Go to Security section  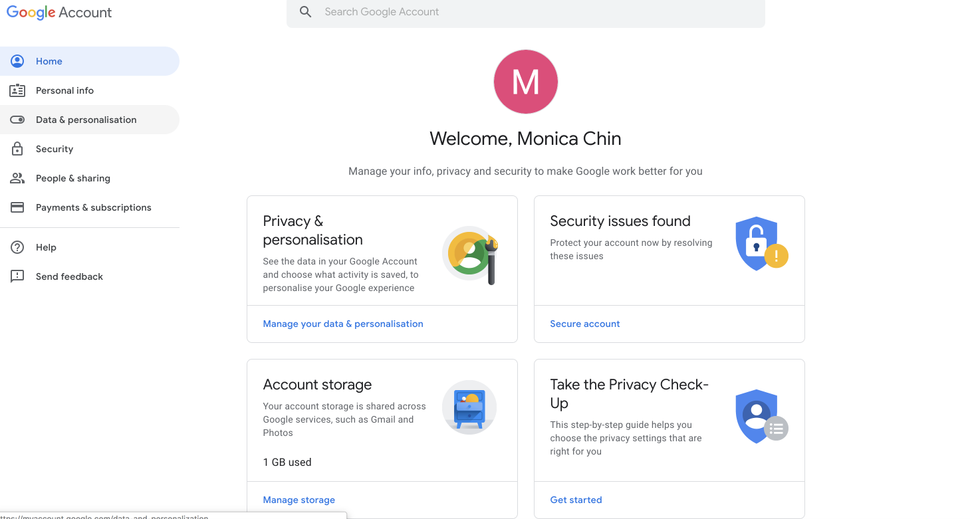pyautogui.click(x=90, y=149)
